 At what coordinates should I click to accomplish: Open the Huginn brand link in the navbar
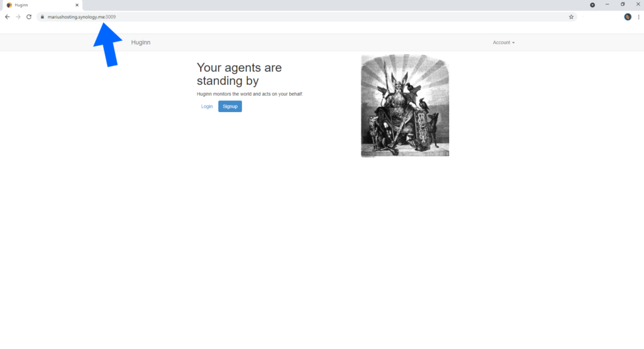point(141,42)
